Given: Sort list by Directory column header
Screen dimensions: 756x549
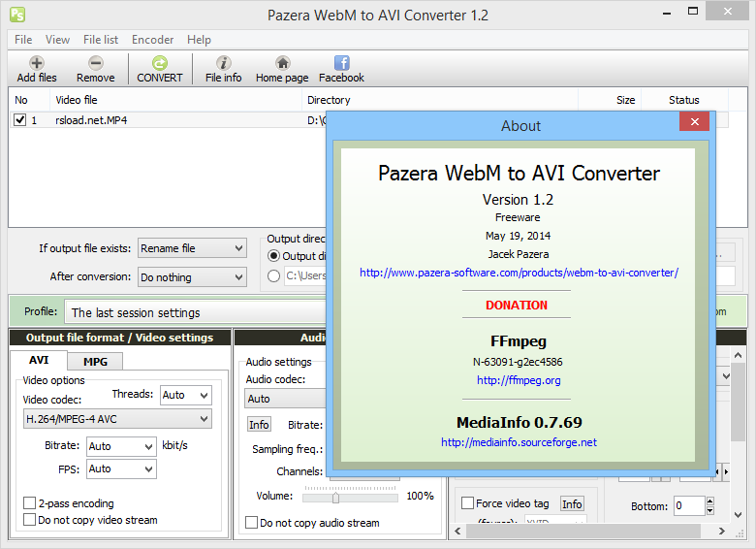Looking at the screenshot, I should [440, 100].
